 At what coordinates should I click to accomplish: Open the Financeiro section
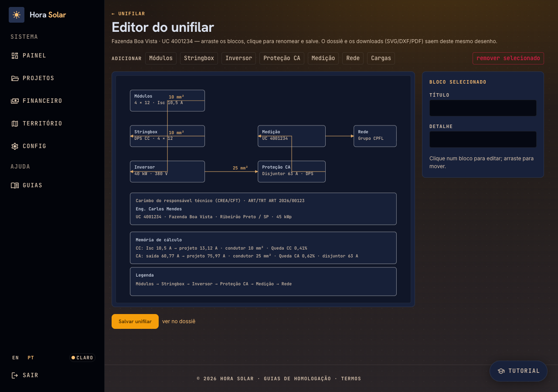[x=52, y=101]
